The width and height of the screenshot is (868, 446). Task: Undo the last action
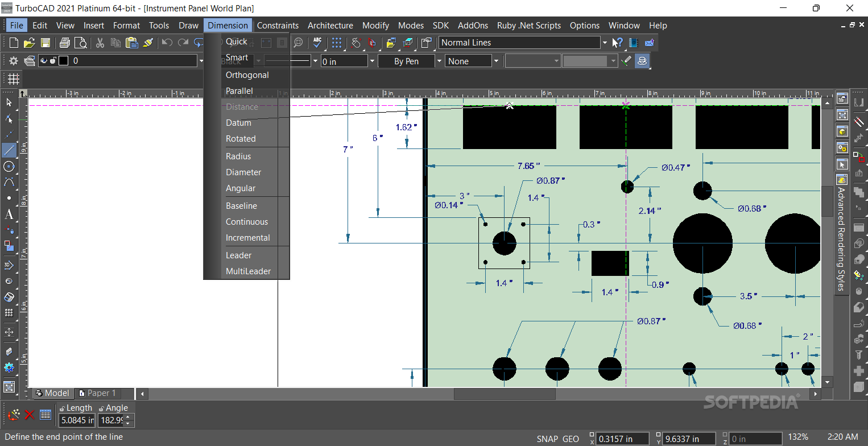point(167,43)
